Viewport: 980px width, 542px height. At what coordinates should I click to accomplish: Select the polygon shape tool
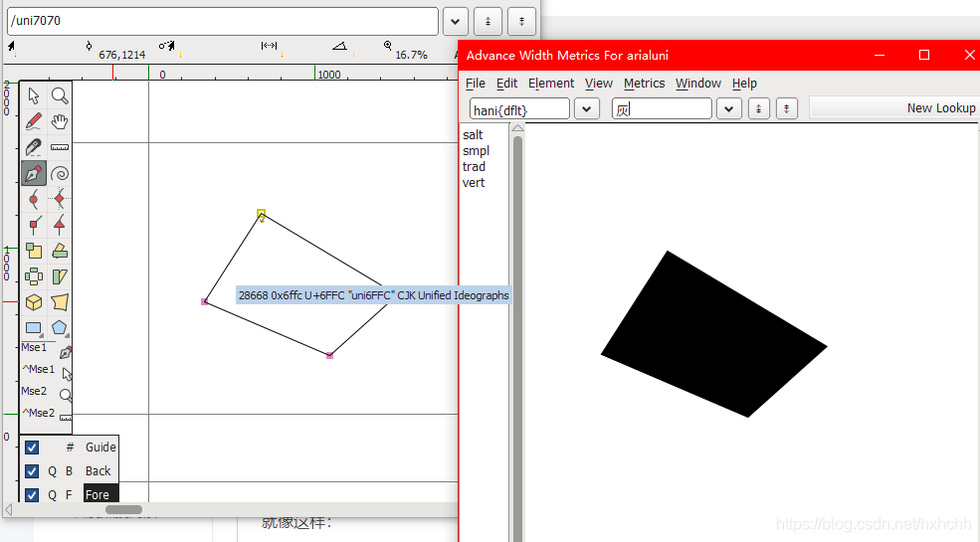click(x=60, y=328)
